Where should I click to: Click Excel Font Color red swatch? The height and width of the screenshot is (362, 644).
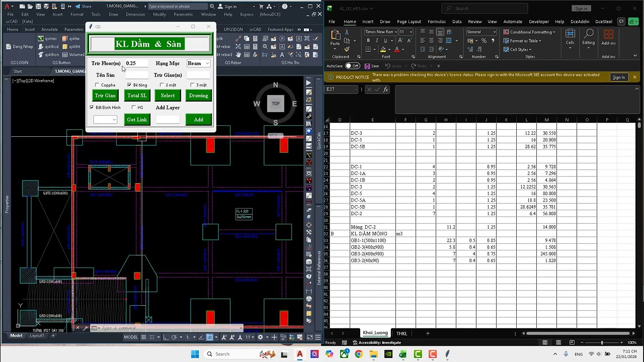[x=396, y=49]
